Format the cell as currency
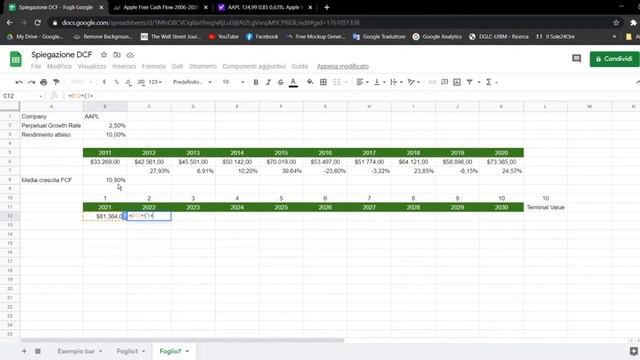640x360 pixels. [104, 82]
